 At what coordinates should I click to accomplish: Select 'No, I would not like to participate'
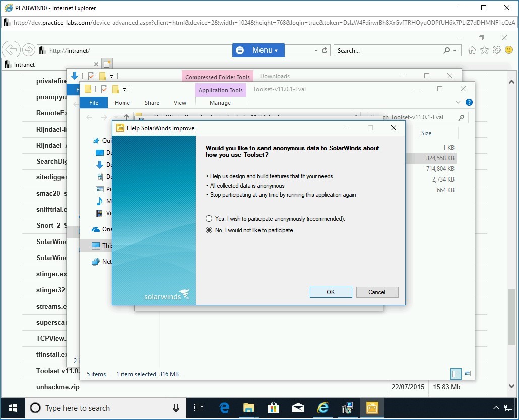pos(209,230)
